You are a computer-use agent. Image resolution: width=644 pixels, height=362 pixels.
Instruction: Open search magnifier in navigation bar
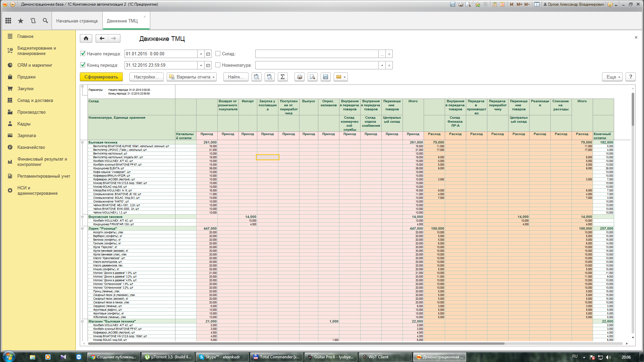(45, 21)
